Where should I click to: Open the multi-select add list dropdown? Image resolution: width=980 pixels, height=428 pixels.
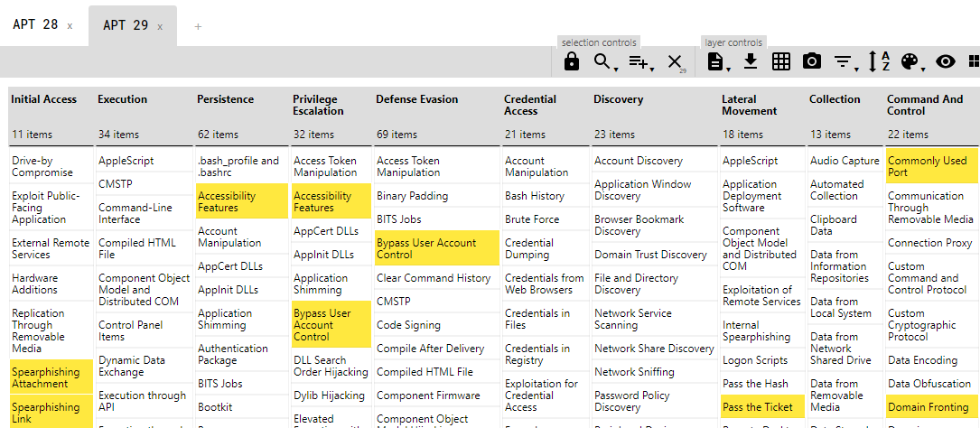[640, 61]
